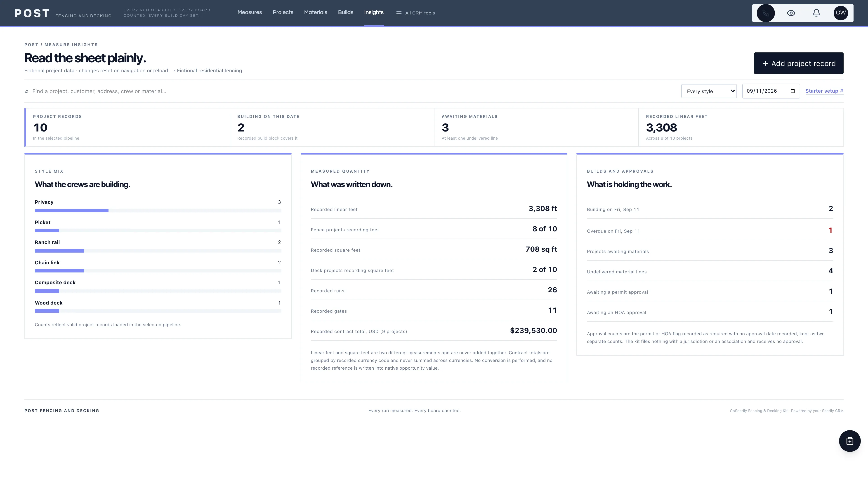Click 'Awaiting an HOA approval' row
The height and width of the screenshot is (488, 868).
coord(710,312)
